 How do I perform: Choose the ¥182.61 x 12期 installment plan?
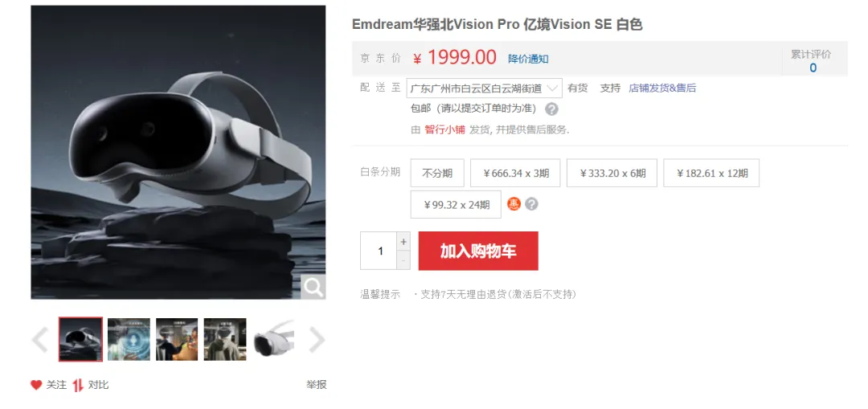click(x=711, y=174)
